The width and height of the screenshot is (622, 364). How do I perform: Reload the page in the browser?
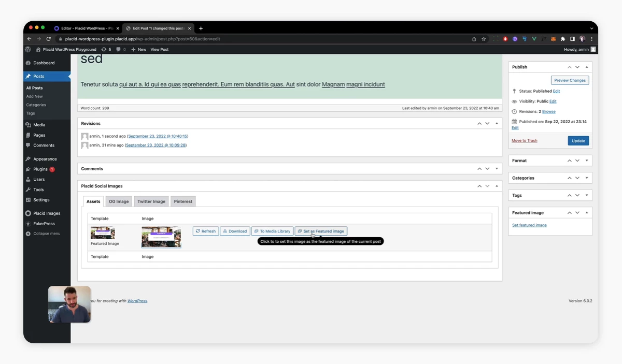(x=49, y=39)
